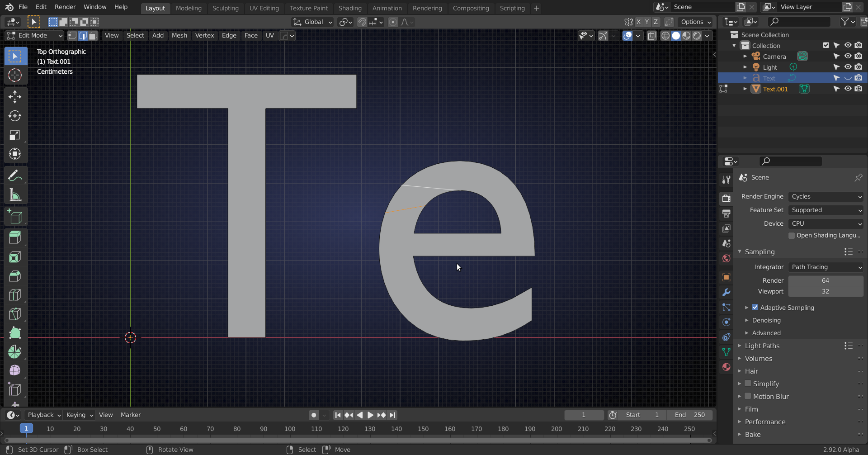Image resolution: width=868 pixels, height=455 pixels.
Task: Open the Render Engine dropdown
Action: 826,197
